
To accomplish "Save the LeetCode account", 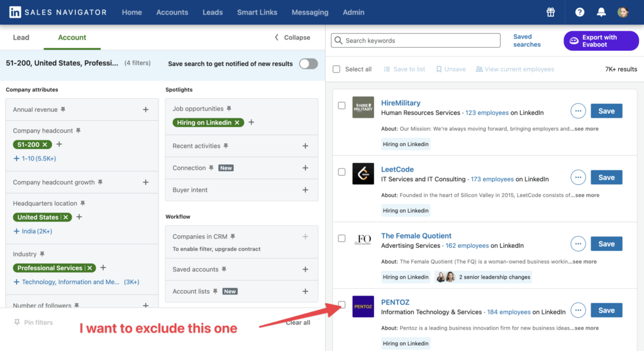I will [606, 177].
